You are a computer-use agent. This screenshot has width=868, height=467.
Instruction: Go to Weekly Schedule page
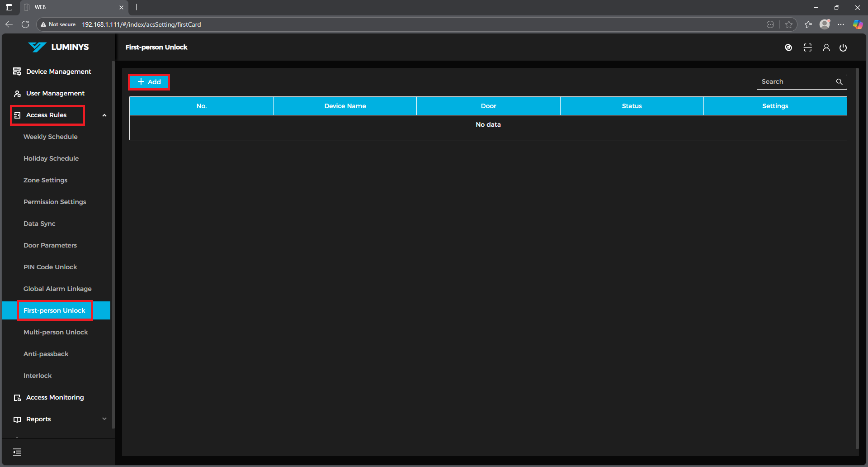(50, 137)
